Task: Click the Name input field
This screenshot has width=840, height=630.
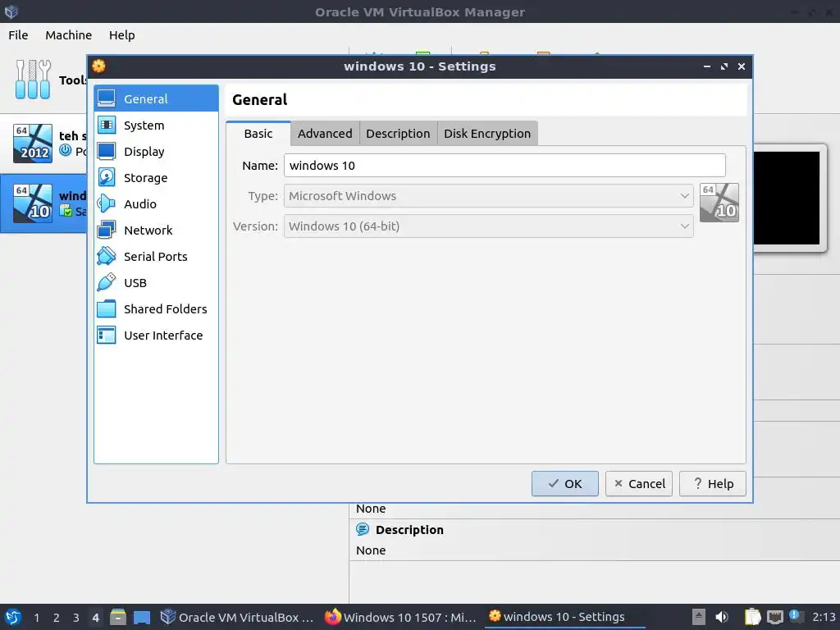Action: 504,166
